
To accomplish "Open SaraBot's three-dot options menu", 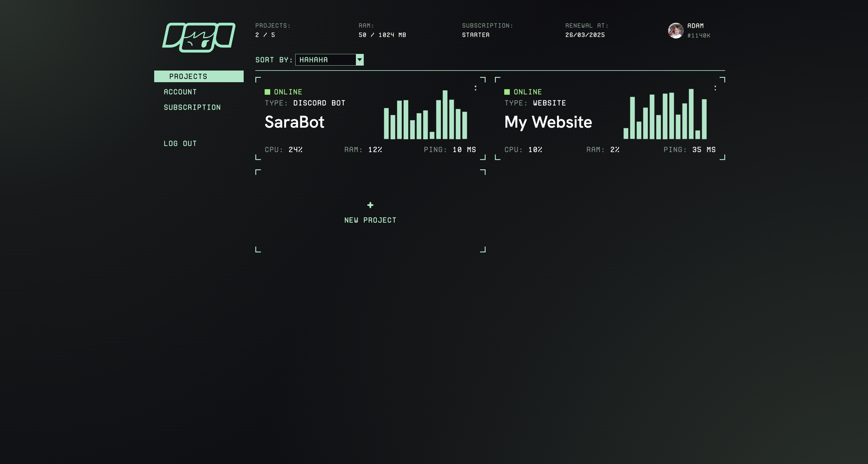I will pos(475,88).
